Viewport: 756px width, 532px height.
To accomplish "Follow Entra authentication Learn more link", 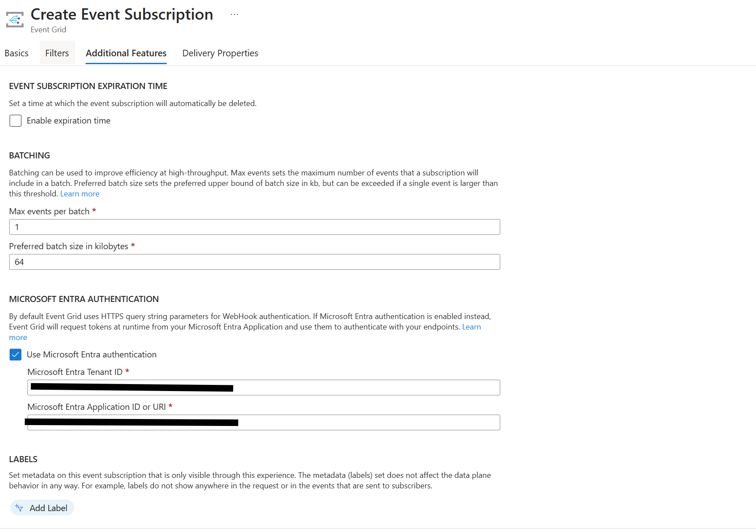I will [471, 327].
